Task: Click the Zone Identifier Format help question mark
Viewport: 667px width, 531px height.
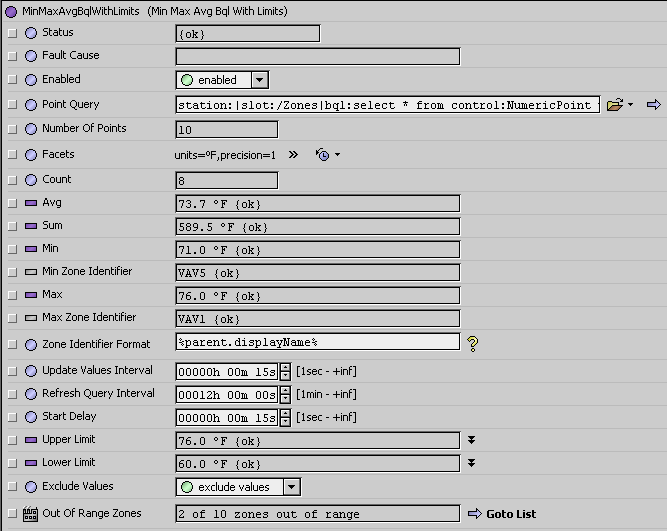Action: pos(473,343)
